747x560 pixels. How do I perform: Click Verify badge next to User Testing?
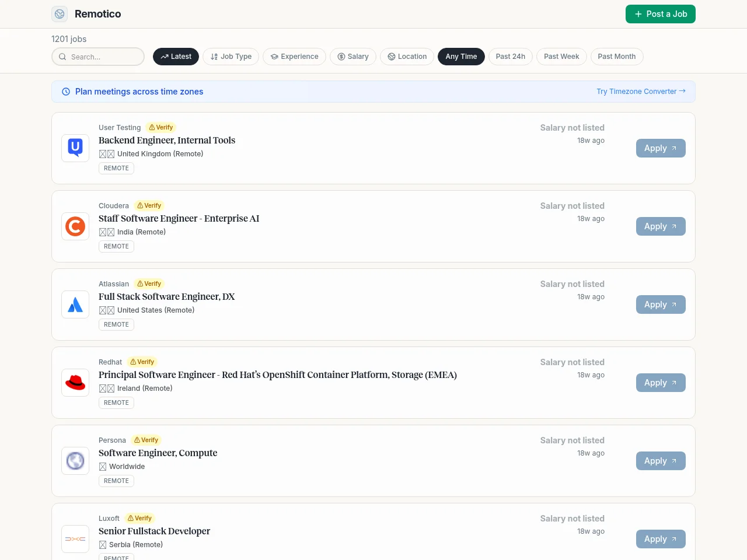click(160, 127)
